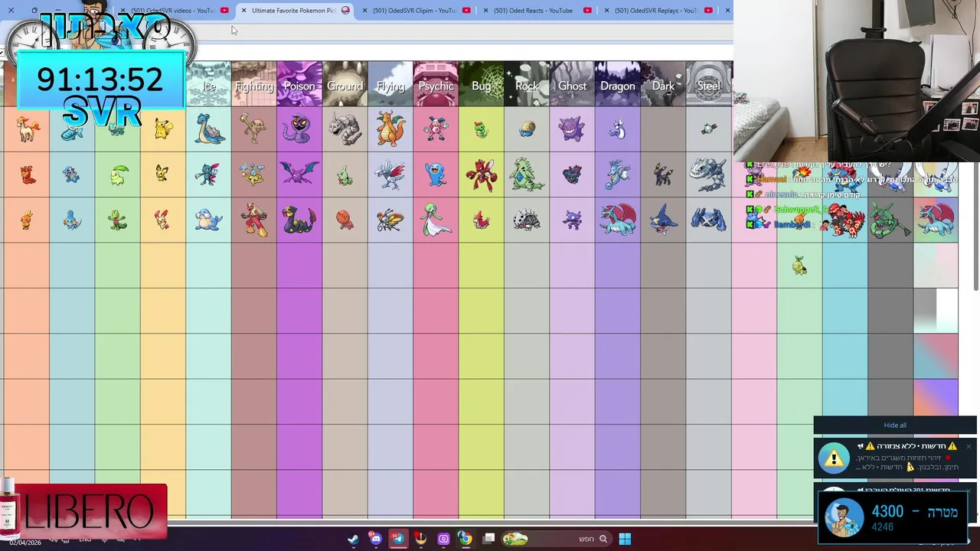
Task: Choose the Wobbuffet sprite under Psychic
Action: (x=436, y=174)
